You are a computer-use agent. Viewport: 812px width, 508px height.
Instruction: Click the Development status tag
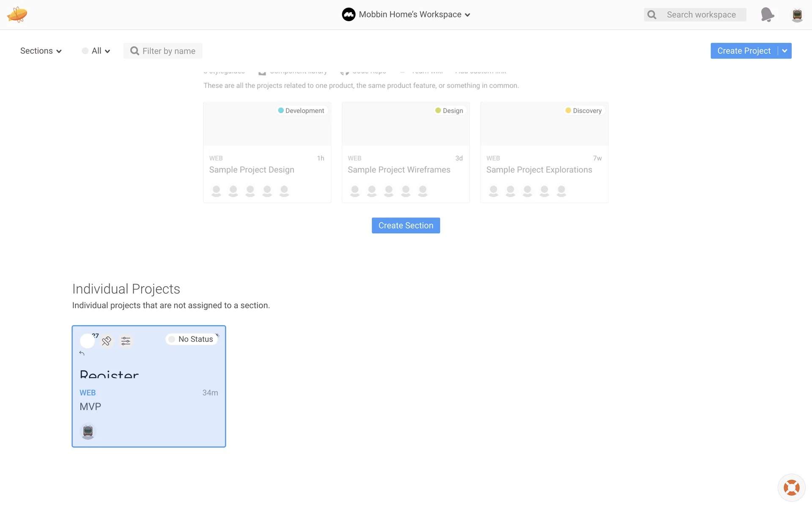(301, 110)
